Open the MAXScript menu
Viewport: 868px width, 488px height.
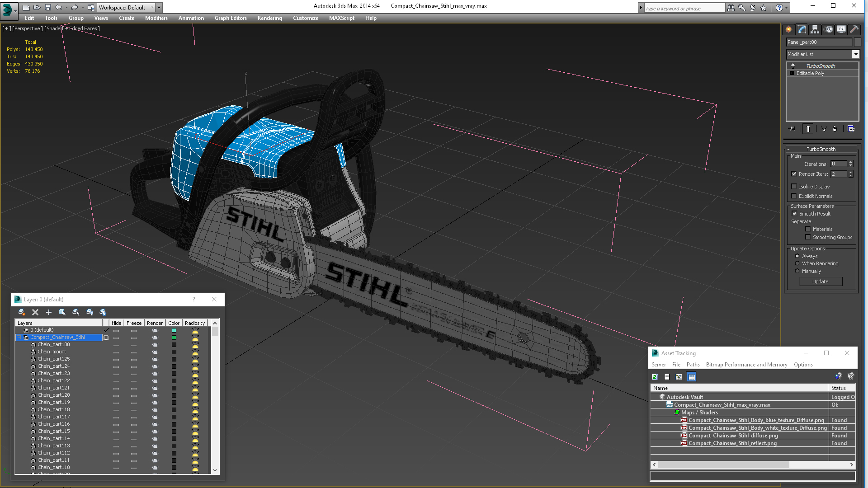click(x=342, y=18)
